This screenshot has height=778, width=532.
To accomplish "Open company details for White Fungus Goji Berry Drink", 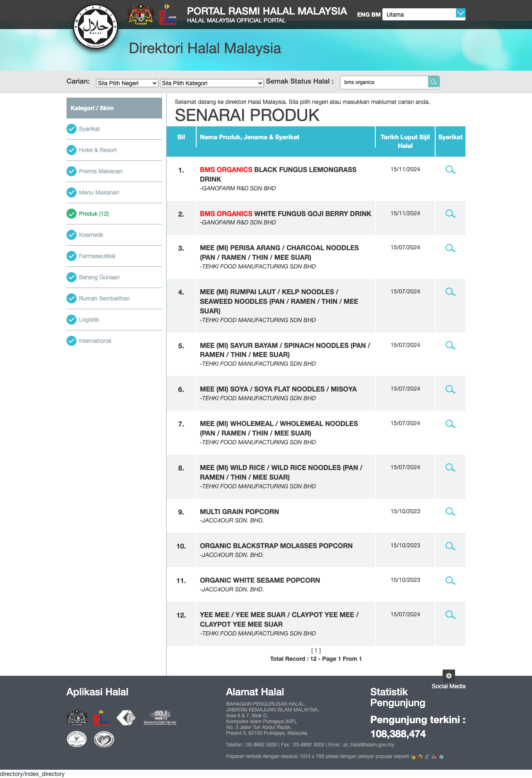I will (450, 214).
